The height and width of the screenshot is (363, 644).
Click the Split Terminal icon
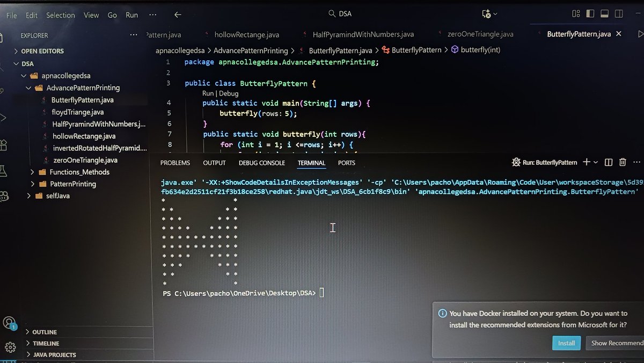pyautogui.click(x=609, y=162)
